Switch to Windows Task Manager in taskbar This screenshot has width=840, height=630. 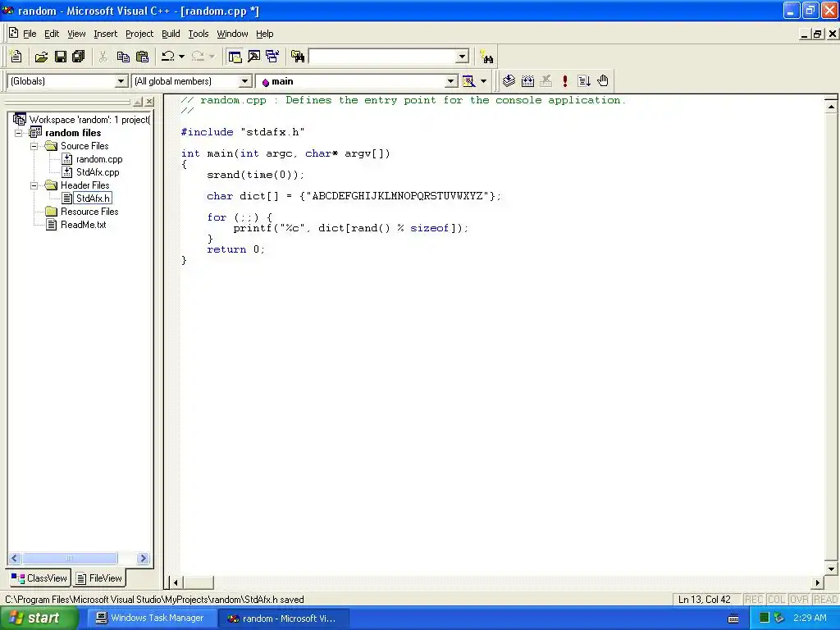(151, 619)
